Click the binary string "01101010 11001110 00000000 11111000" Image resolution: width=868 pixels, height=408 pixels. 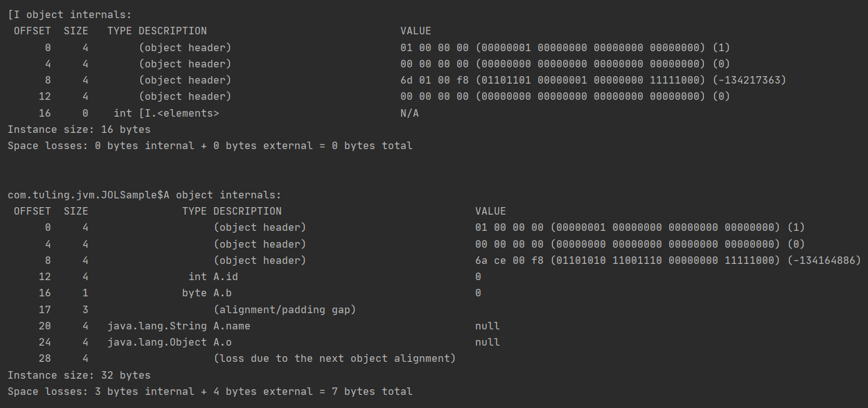(665, 260)
